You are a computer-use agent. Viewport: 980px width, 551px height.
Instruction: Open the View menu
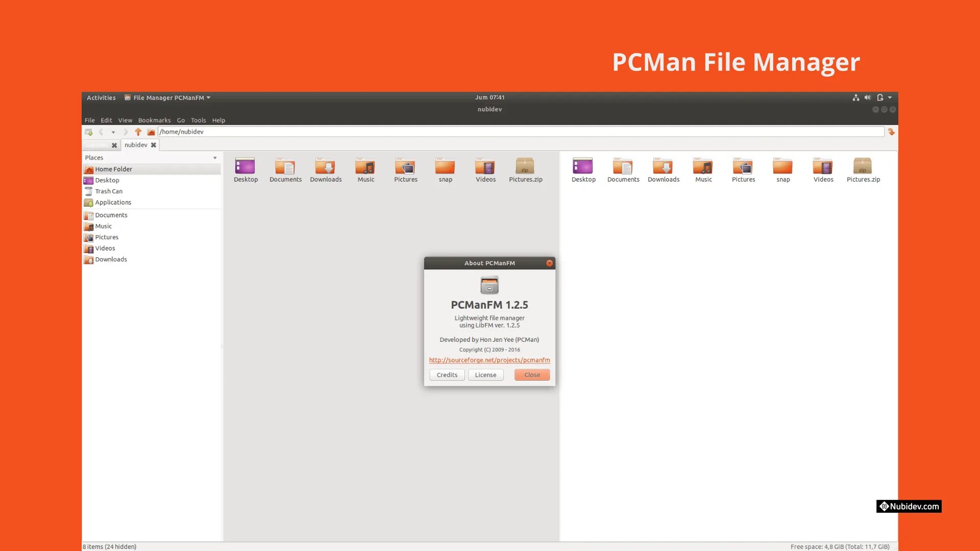tap(125, 120)
